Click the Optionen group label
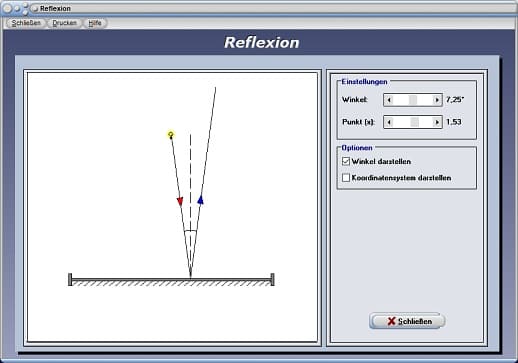Screen dimensions: 518x363 pyautogui.click(x=357, y=148)
